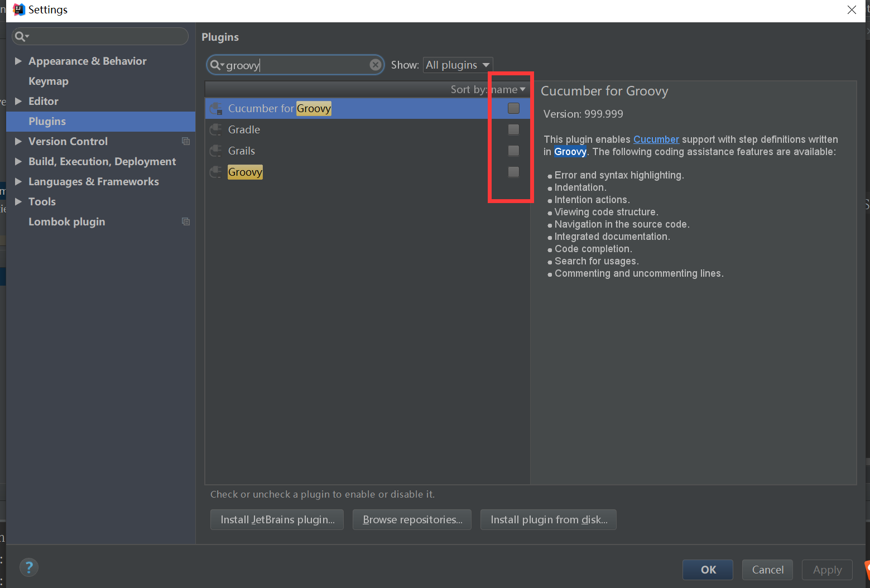Select the Plugins settings category
Viewport: 870px width, 588px height.
coord(100,121)
